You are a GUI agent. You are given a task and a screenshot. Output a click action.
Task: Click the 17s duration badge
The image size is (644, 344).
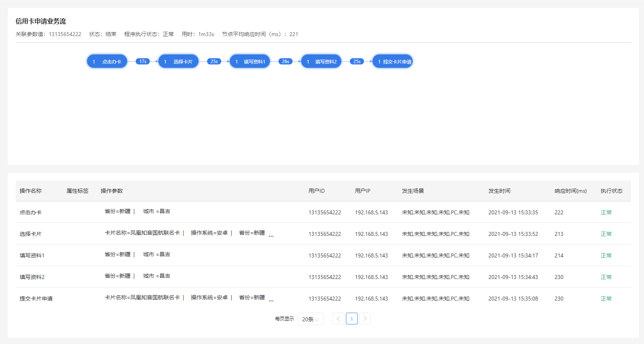click(143, 62)
